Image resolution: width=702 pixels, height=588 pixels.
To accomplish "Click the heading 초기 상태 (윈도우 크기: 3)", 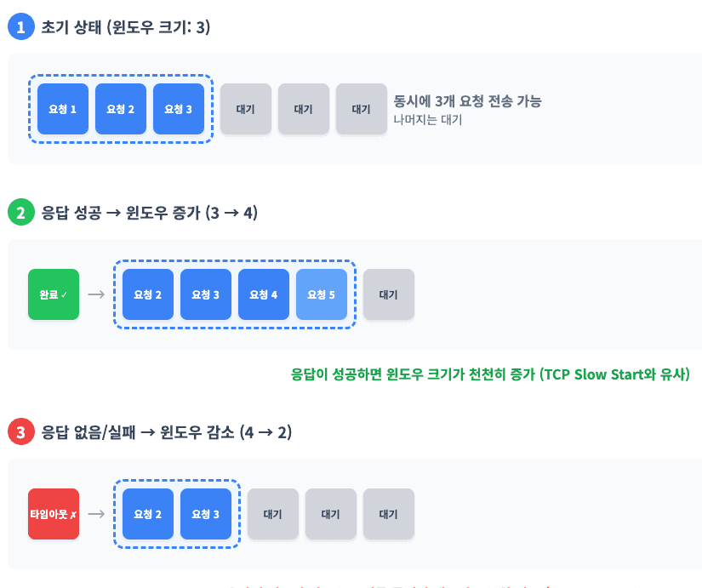I will point(126,27).
